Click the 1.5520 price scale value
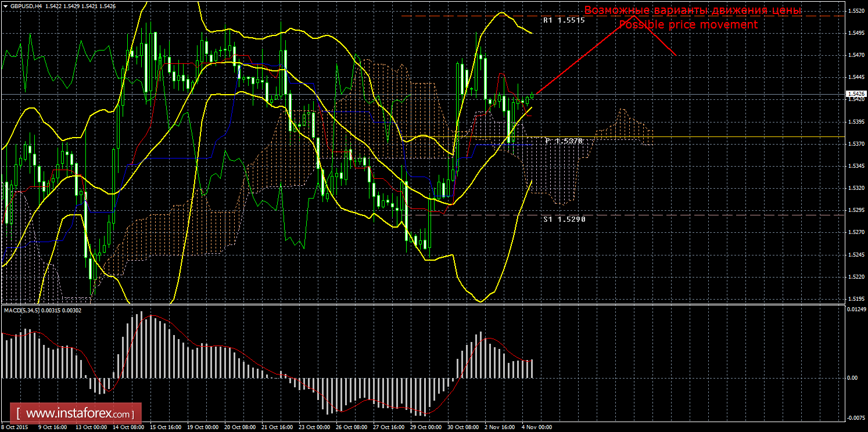The height and width of the screenshot is (432, 868). (x=856, y=11)
